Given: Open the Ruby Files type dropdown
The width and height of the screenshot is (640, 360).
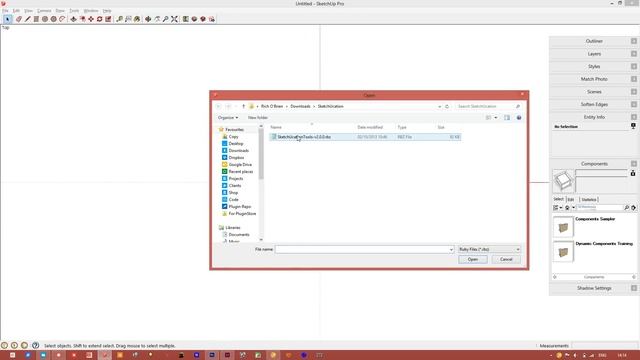Looking at the screenshot, I should point(489,249).
